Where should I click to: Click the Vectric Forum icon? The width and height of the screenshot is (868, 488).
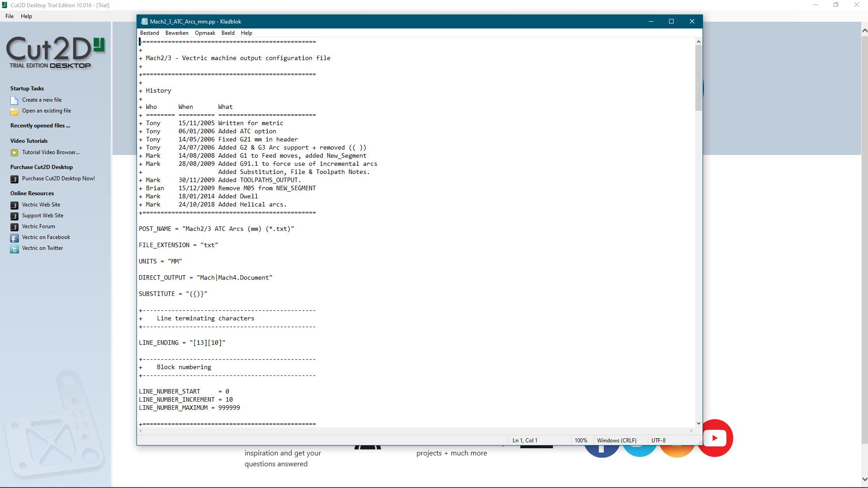coord(14,227)
